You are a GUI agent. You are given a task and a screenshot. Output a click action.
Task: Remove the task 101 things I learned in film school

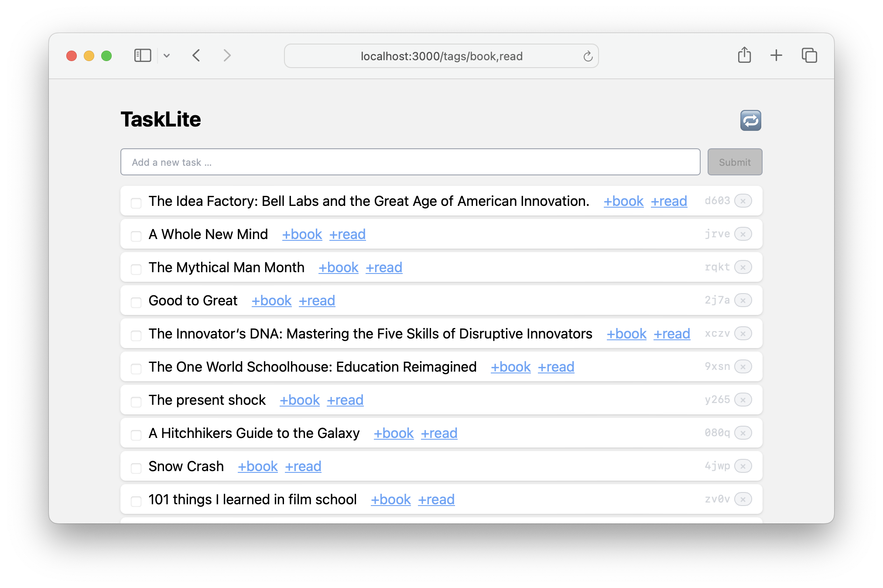[x=743, y=499]
